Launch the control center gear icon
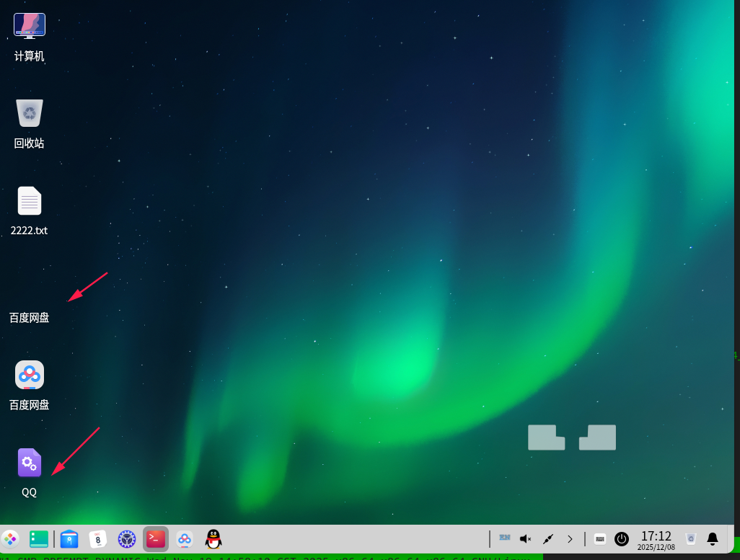Screen dimensions: 740x560 (x=127, y=538)
